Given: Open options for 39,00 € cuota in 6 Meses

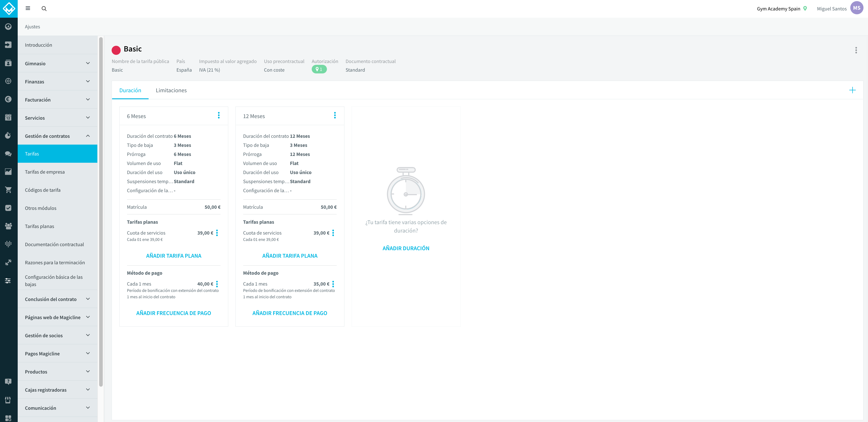Looking at the screenshot, I should point(217,233).
